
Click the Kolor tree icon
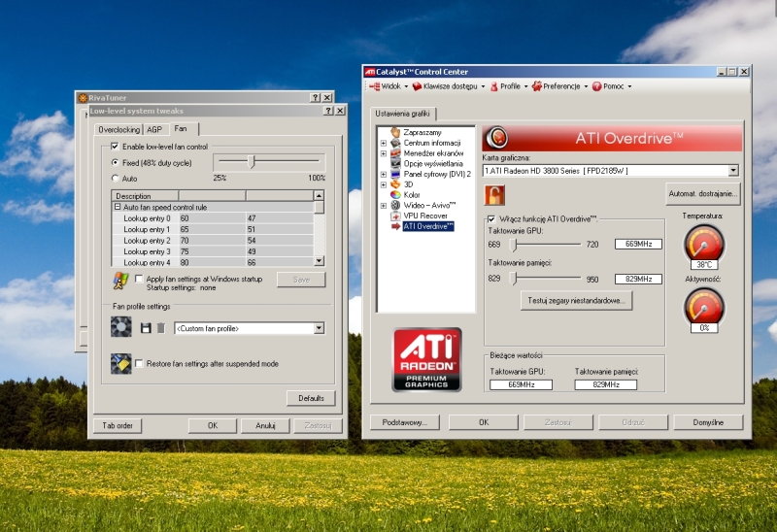(x=395, y=195)
